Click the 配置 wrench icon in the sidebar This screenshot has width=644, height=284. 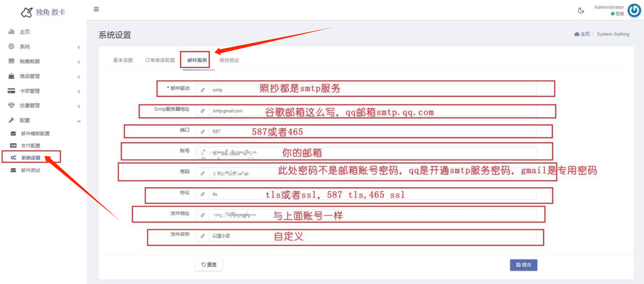(x=11, y=120)
